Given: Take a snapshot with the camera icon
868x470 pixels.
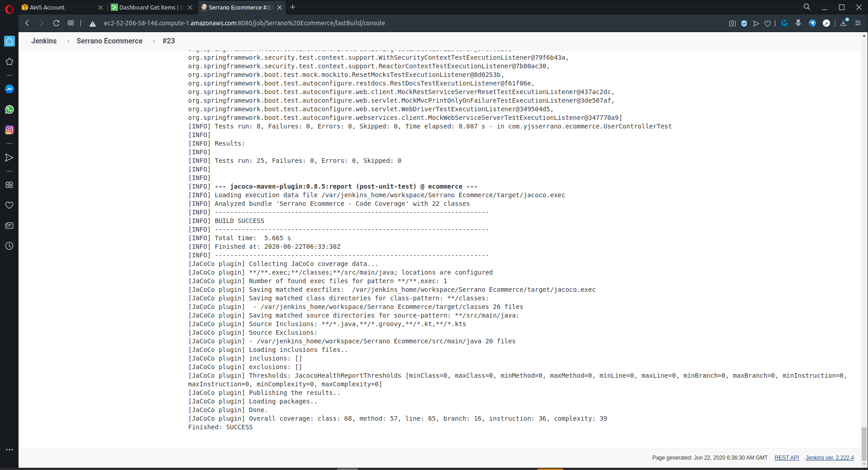Looking at the screenshot, I should 732,23.
